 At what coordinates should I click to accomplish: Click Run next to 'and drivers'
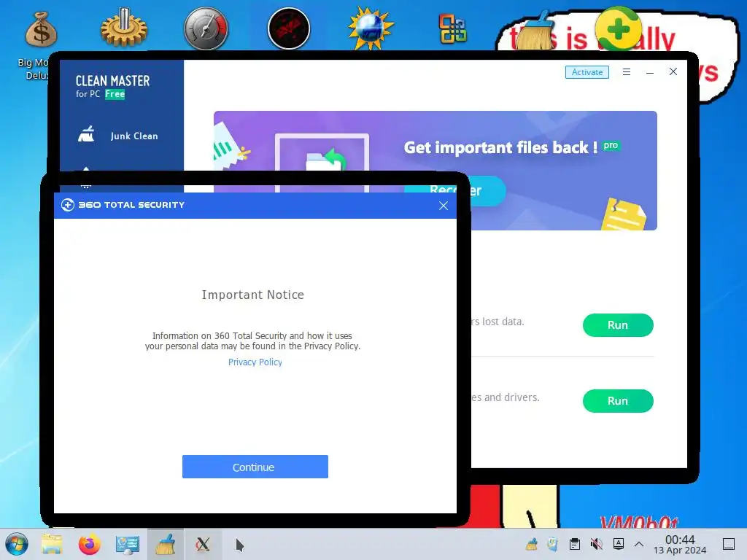[618, 401]
